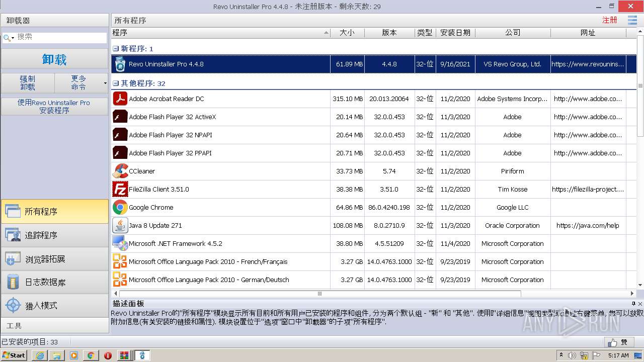Image resolution: width=644 pixels, height=362 pixels.
Task: Open the 工具 section
Action: [54, 326]
